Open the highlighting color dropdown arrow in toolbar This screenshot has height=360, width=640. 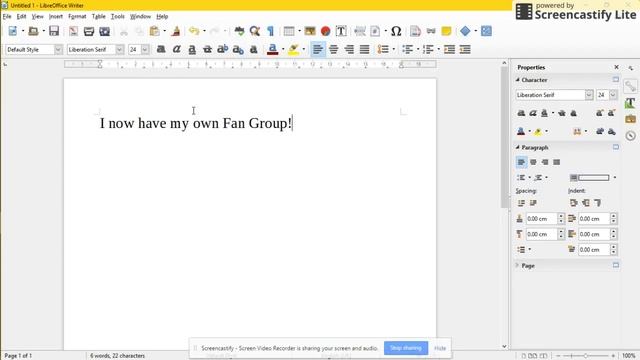(303, 49)
